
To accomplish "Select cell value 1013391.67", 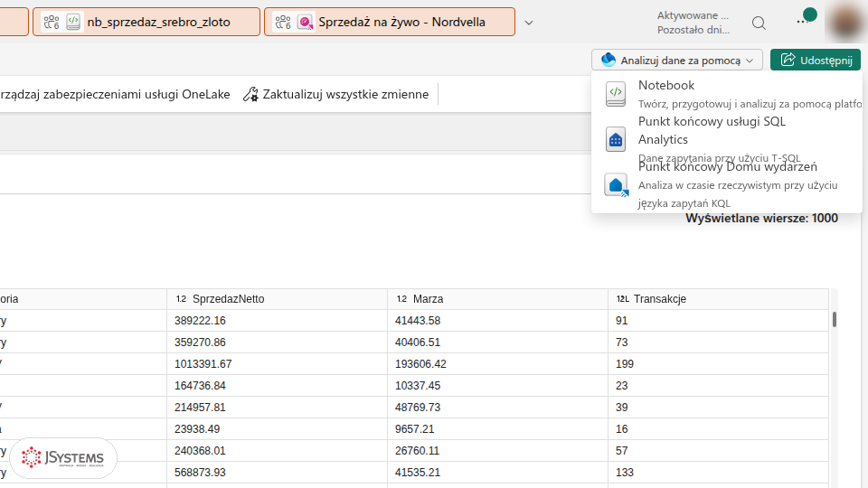I will [x=277, y=363].
